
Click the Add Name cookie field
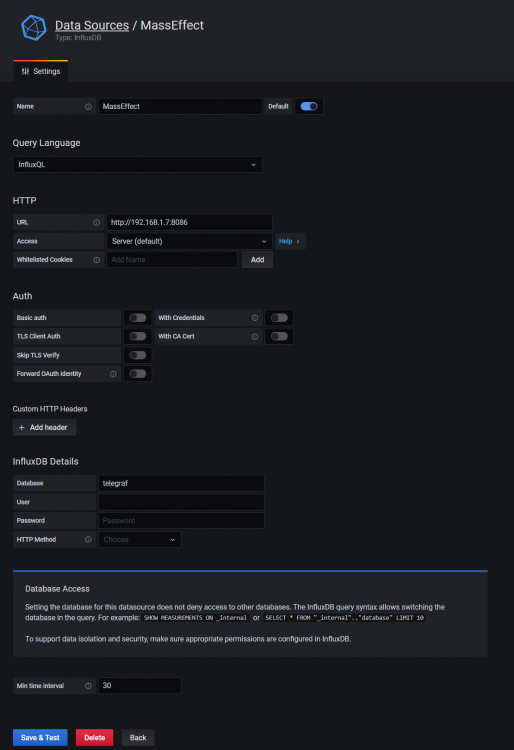172,260
